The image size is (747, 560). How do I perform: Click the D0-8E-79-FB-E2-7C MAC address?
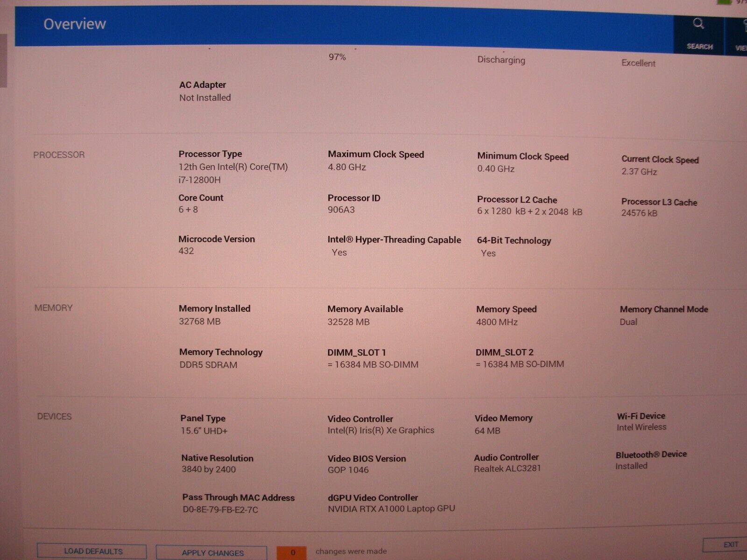point(220,510)
